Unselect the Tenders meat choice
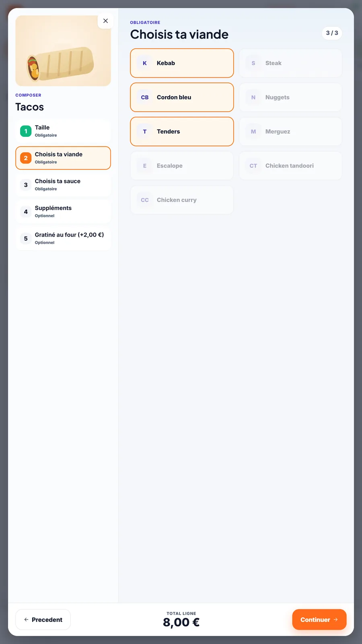Screen dimensions: 362x644 tap(182, 132)
